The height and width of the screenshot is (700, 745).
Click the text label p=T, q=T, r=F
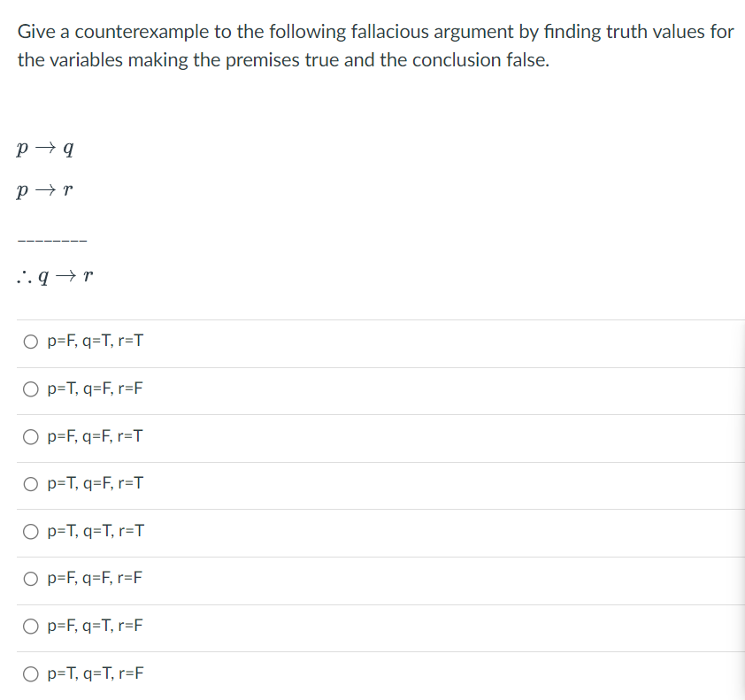(x=94, y=673)
